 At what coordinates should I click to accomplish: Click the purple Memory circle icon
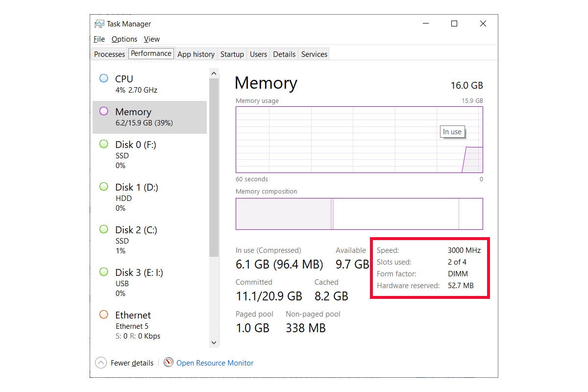click(104, 111)
